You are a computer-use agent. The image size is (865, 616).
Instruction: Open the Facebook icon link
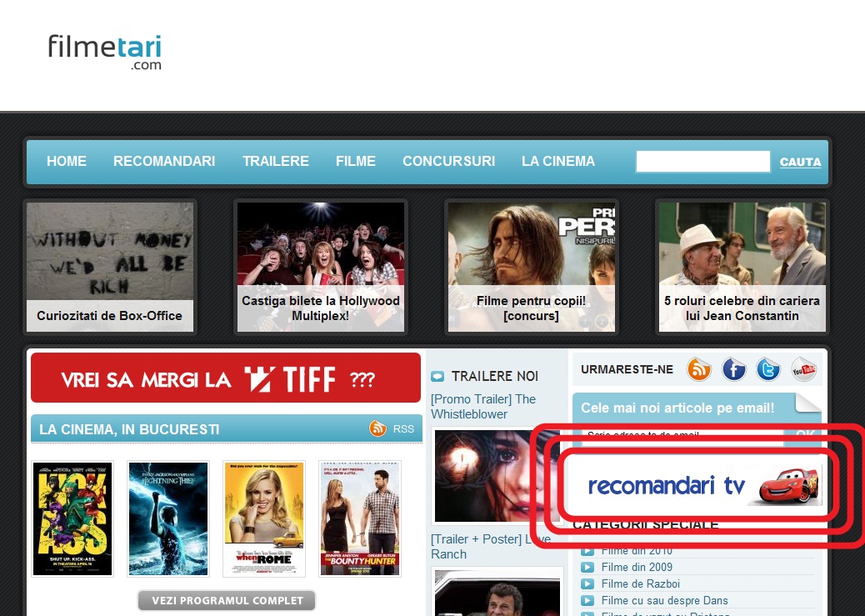click(x=733, y=368)
